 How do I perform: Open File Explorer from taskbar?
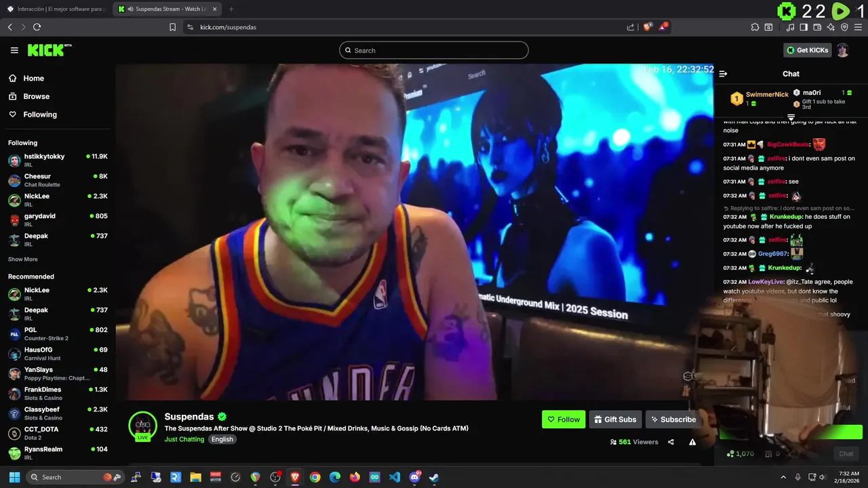coord(196,477)
